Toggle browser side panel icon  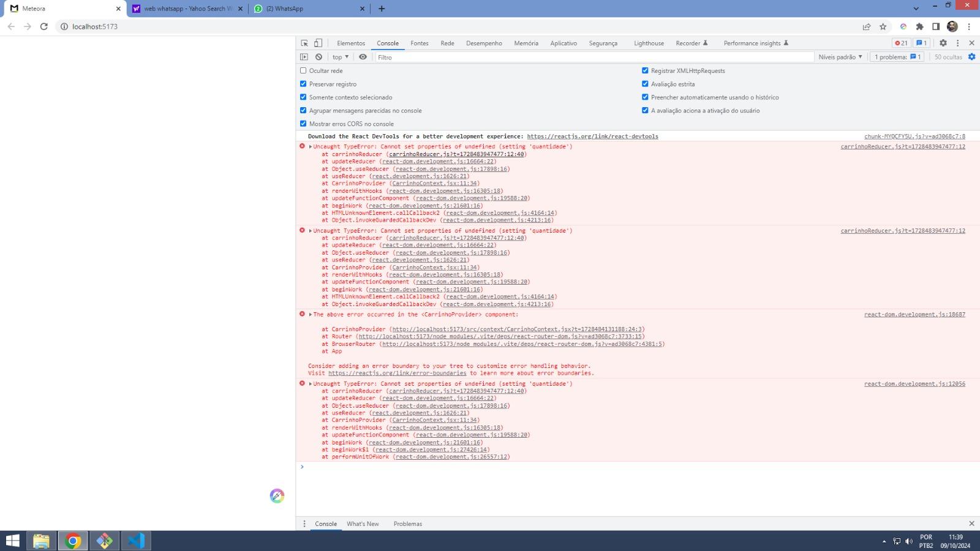click(x=936, y=26)
